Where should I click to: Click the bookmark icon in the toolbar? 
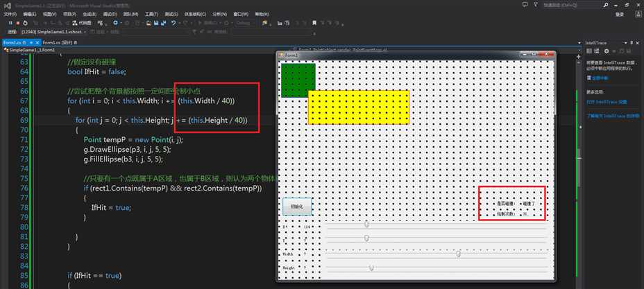point(314,23)
